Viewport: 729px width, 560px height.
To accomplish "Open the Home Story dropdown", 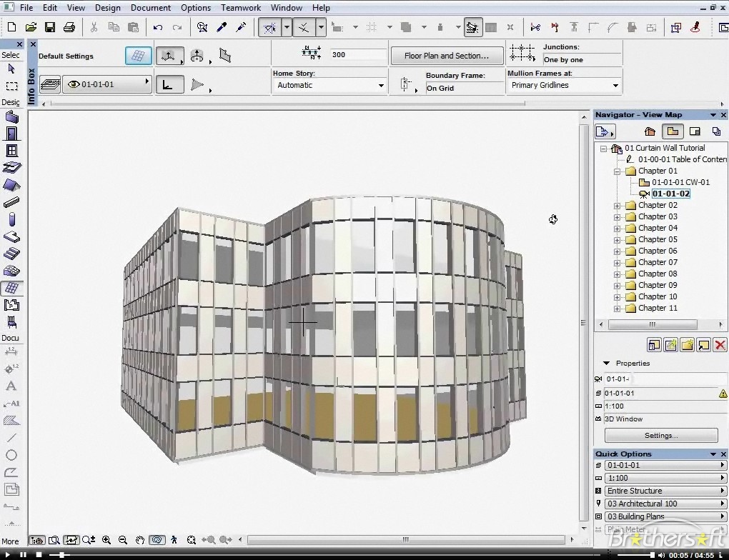I will point(381,86).
